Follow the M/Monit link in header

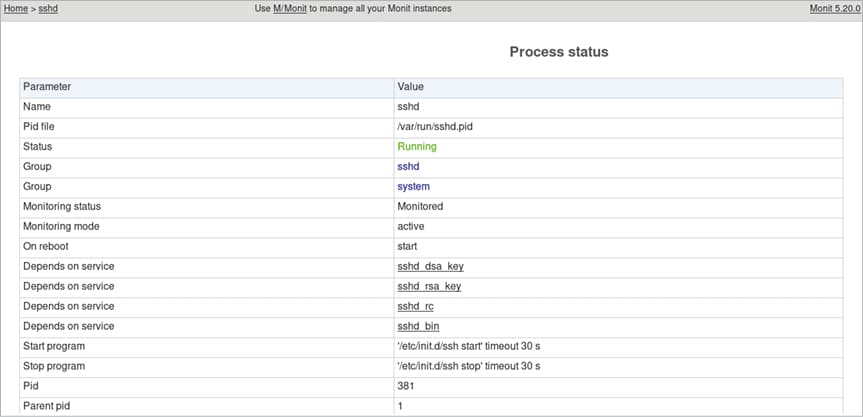click(291, 8)
